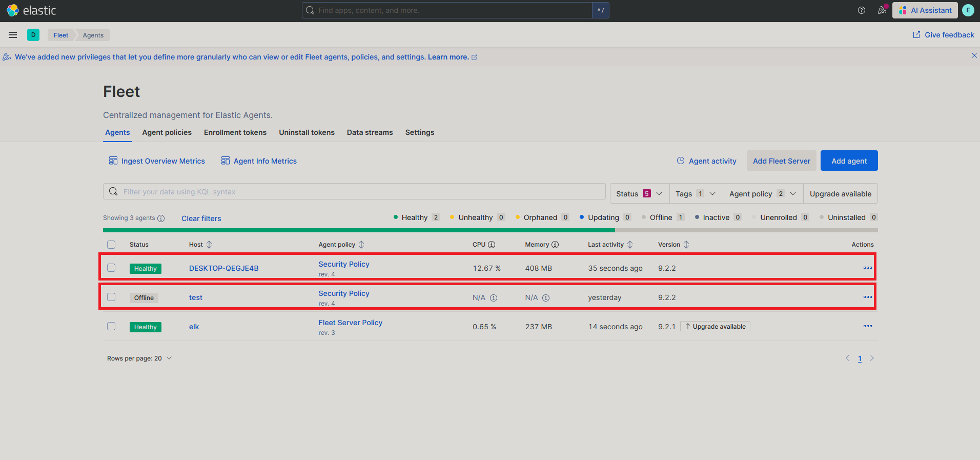Viewport: 980px width, 460px height.
Task: Clear filters on the agent list
Action: point(201,218)
